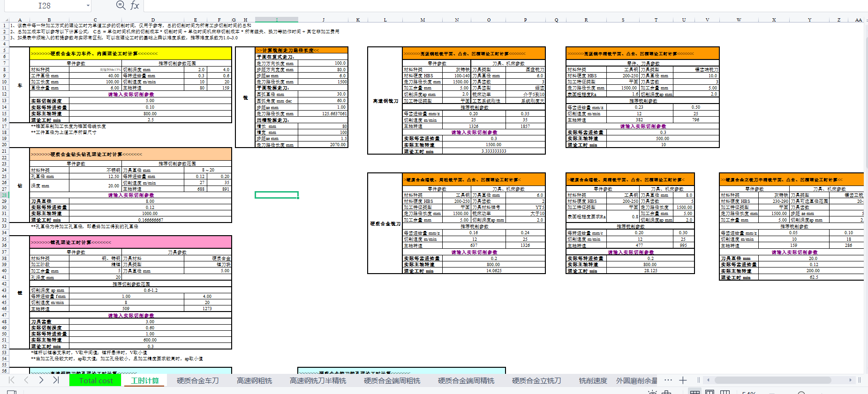Select the 铣削速度 sheet tab
Image resolution: width=868 pixels, height=394 pixels.
click(x=593, y=380)
